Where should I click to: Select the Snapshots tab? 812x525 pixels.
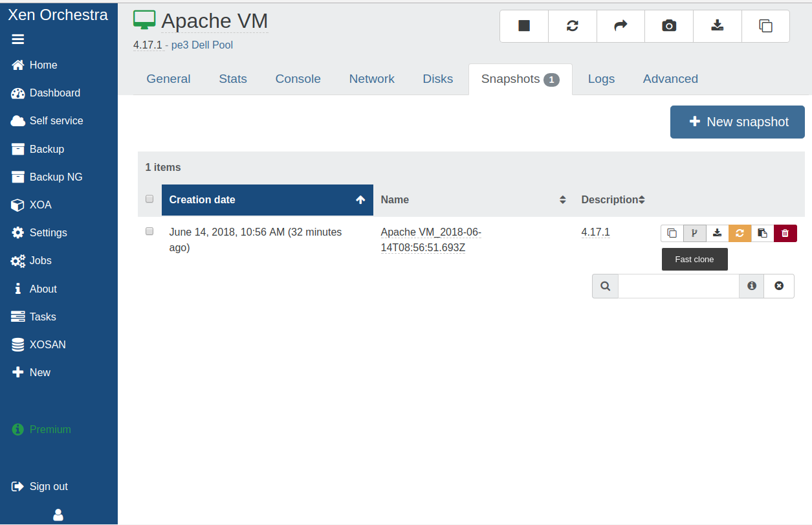520,79
